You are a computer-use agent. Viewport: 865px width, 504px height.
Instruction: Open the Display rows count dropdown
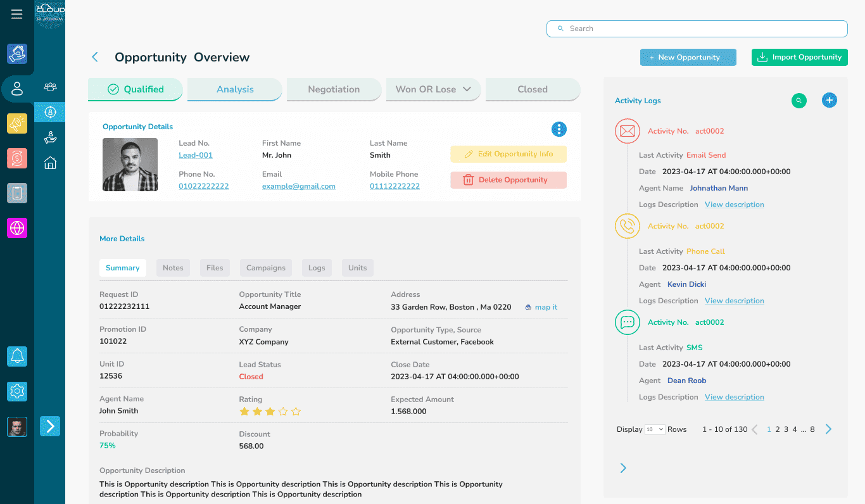(655, 429)
